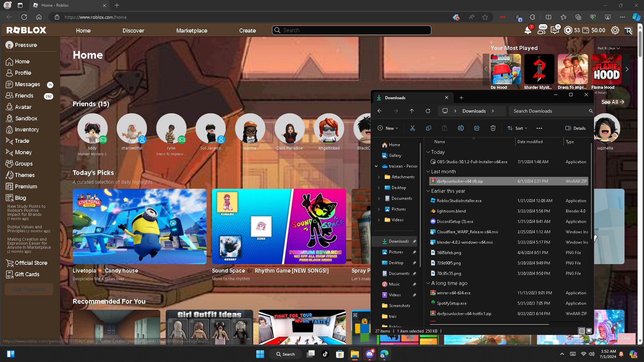
Task: Click Home in the Roblox top navigation
Action: pos(83,31)
